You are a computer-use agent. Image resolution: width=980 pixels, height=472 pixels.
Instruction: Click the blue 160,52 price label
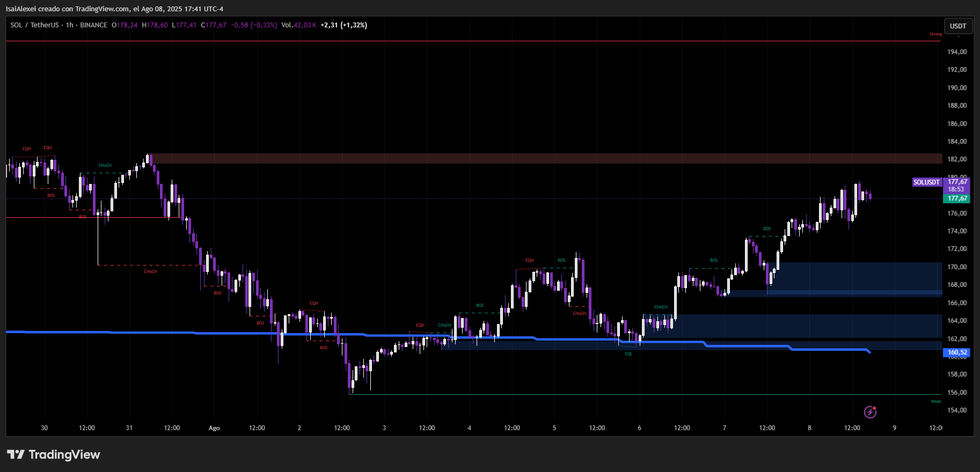[957, 352]
